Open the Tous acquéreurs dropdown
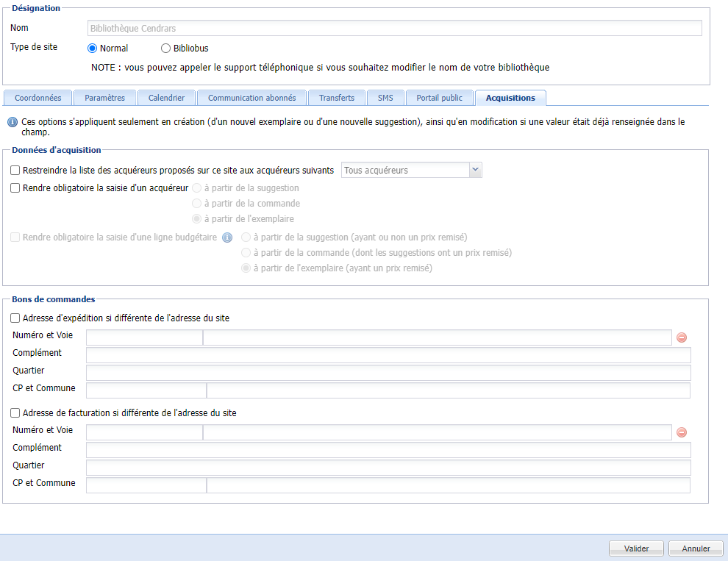This screenshot has height=561, width=728. (475, 169)
